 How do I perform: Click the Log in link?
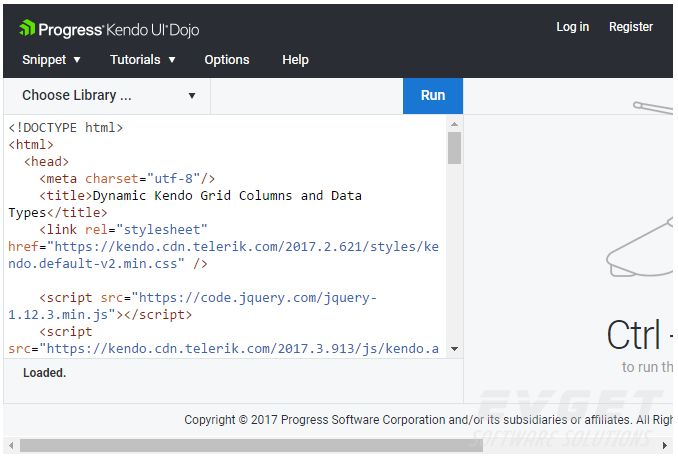pyautogui.click(x=572, y=27)
